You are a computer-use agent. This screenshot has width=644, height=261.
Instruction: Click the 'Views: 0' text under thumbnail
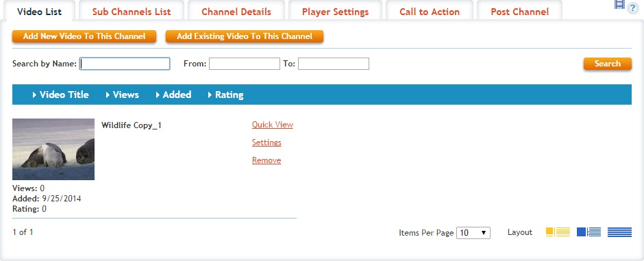[28, 188]
